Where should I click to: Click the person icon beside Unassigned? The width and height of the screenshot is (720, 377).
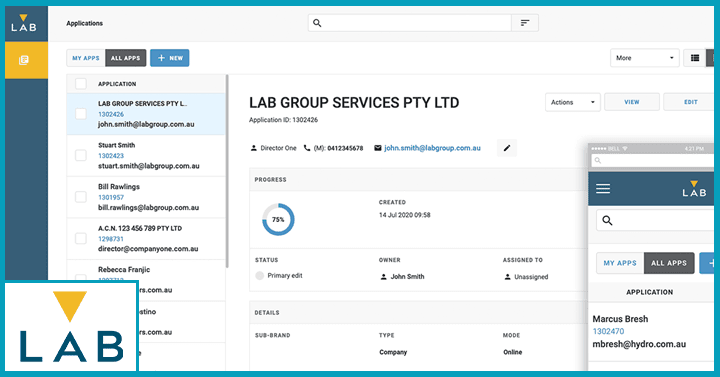507,277
